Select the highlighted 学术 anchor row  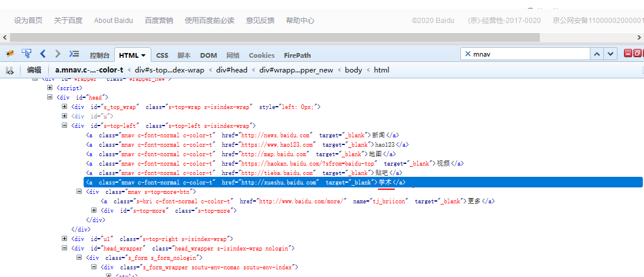click(363, 183)
